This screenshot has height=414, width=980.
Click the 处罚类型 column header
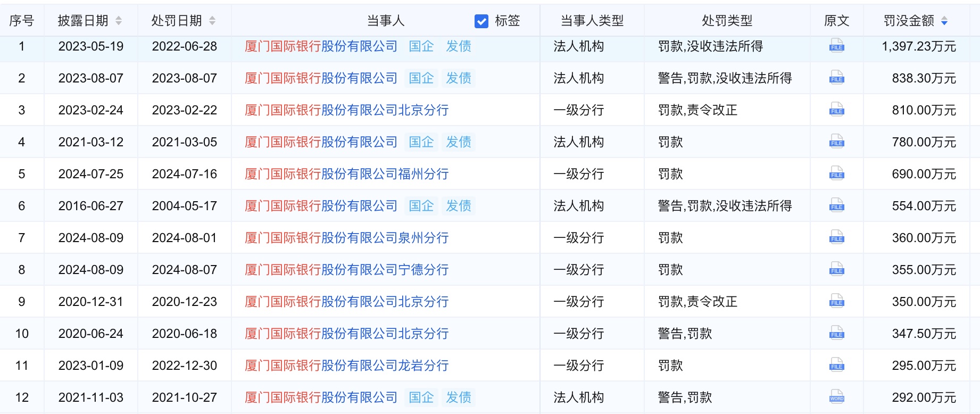[727, 21]
